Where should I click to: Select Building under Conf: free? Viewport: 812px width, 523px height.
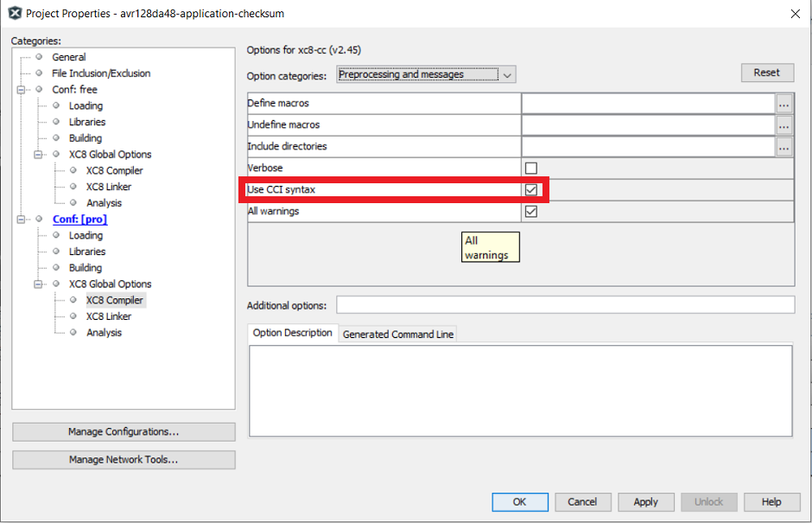coord(86,137)
